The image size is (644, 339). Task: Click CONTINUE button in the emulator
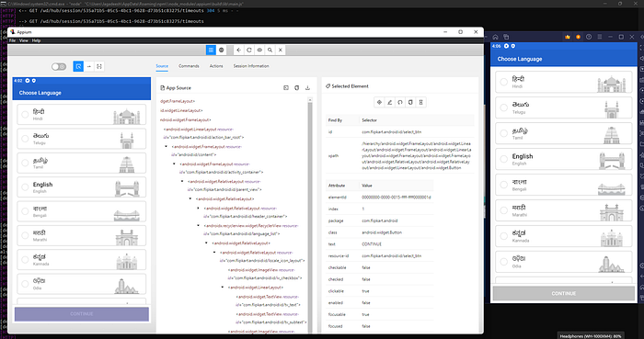click(x=563, y=293)
